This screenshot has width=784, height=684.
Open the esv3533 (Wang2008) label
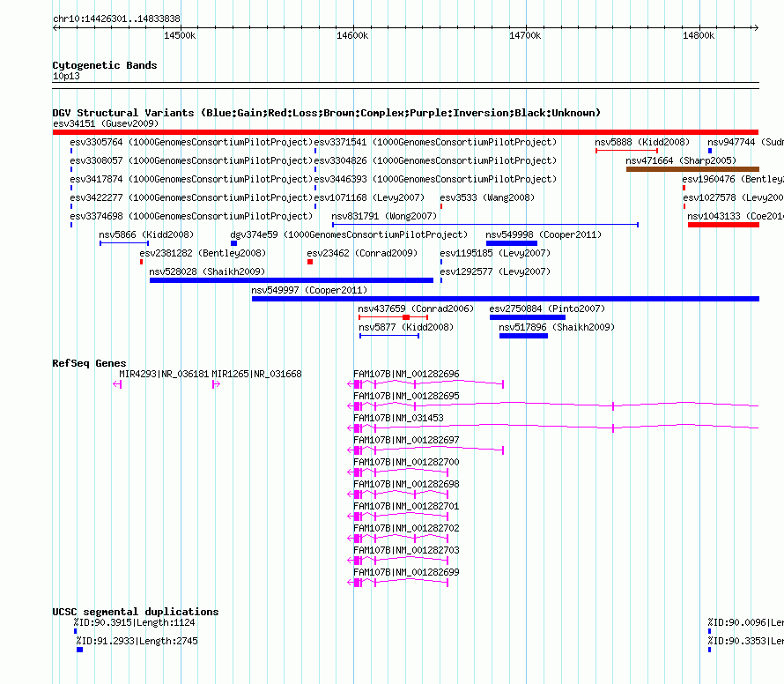pyautogui.click(x=487, y=197)
